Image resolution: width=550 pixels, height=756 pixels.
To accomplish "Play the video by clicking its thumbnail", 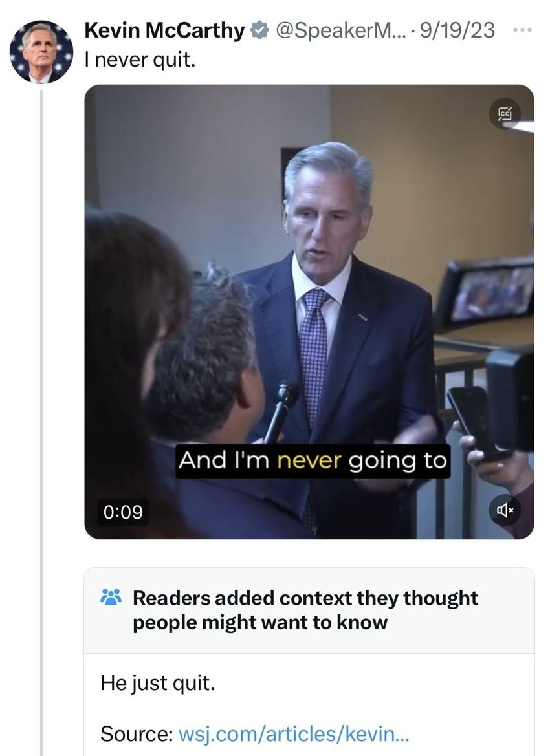I will coord(309,312).
